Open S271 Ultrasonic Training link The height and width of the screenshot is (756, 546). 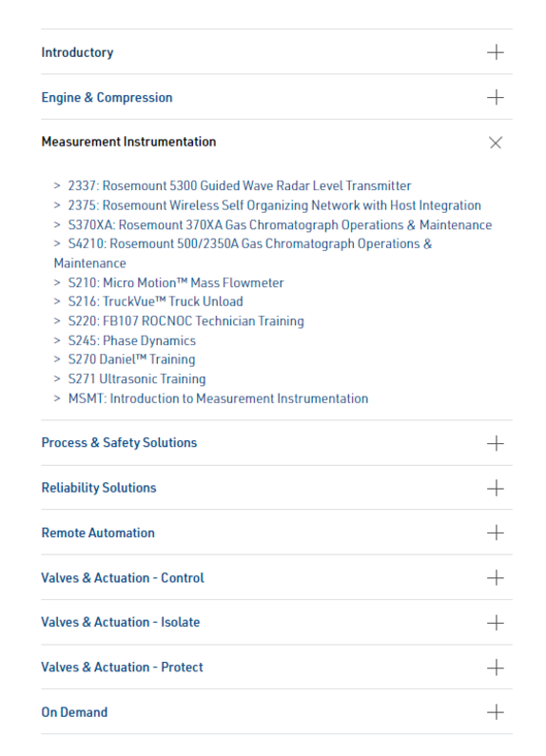point(137,379)
